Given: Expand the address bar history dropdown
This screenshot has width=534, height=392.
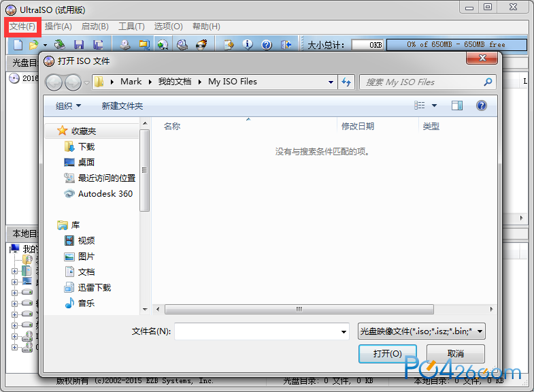Looking at the screenshot, I should 331,82.
